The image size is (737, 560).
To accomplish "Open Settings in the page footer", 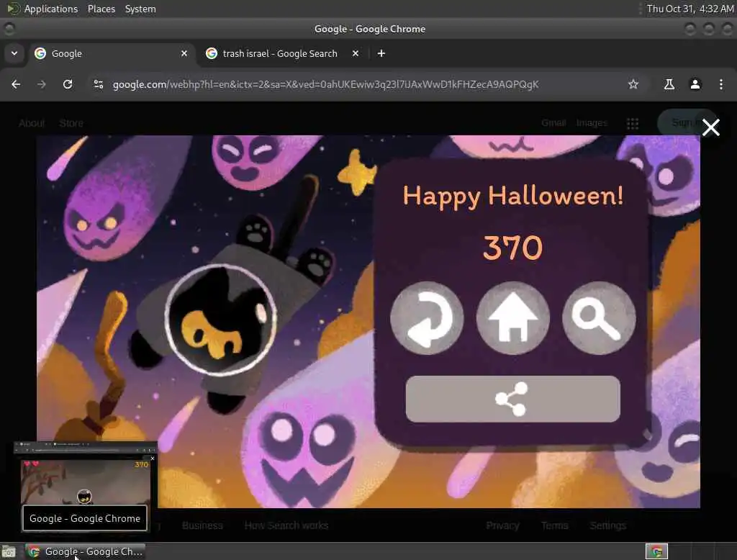I will (x=607, y=525).
